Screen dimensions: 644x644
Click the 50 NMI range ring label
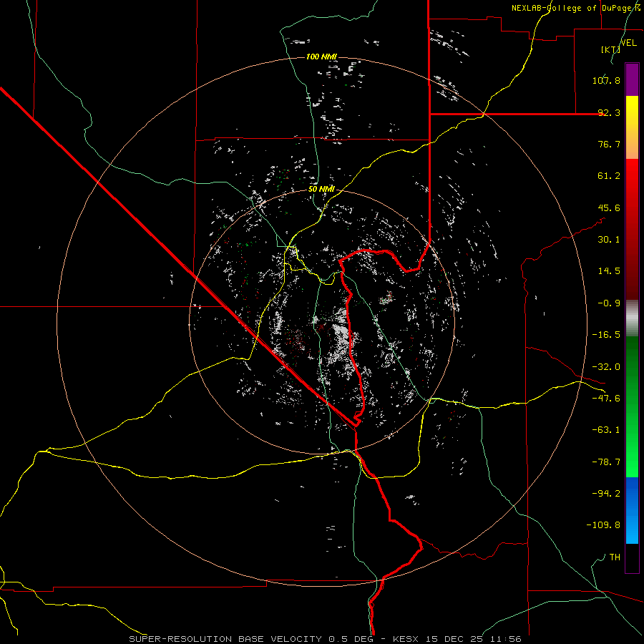[321, 189]
